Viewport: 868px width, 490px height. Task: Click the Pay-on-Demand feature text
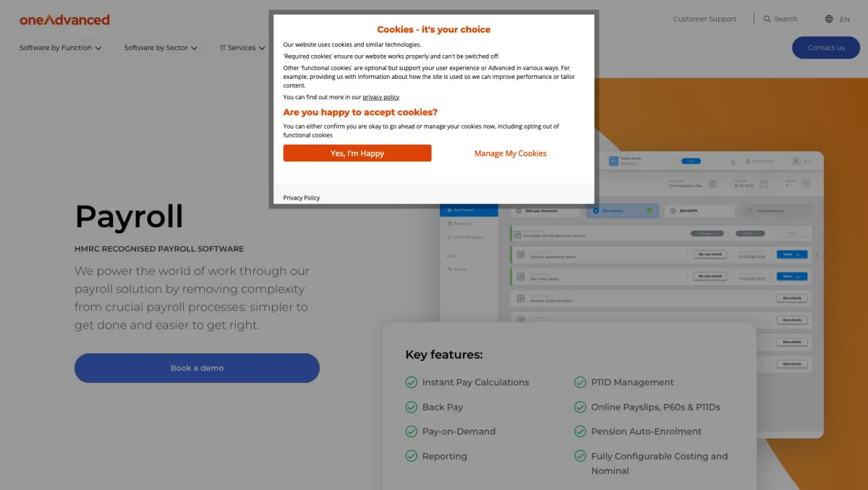(459, 431)
